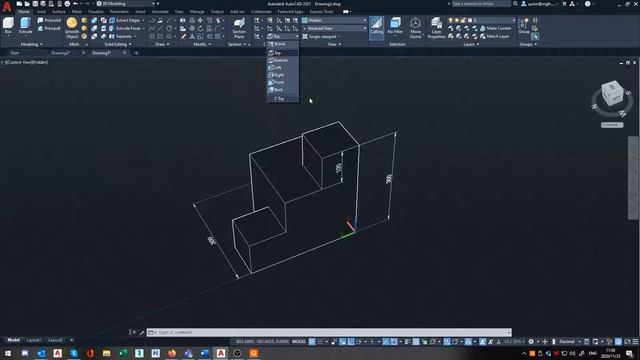This screenshot has width=640, height=360.
Task: Open Firefox from the taskbar
Action: tap(172, 353)
